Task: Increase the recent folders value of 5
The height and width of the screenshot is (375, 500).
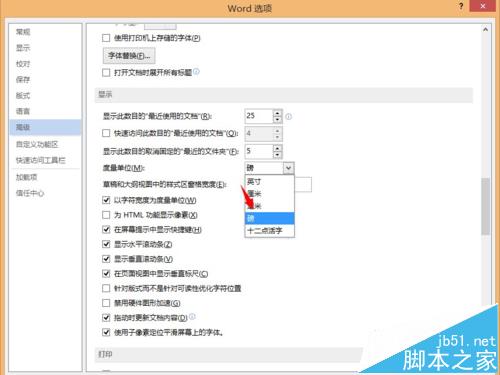Action: click(277, 148)
